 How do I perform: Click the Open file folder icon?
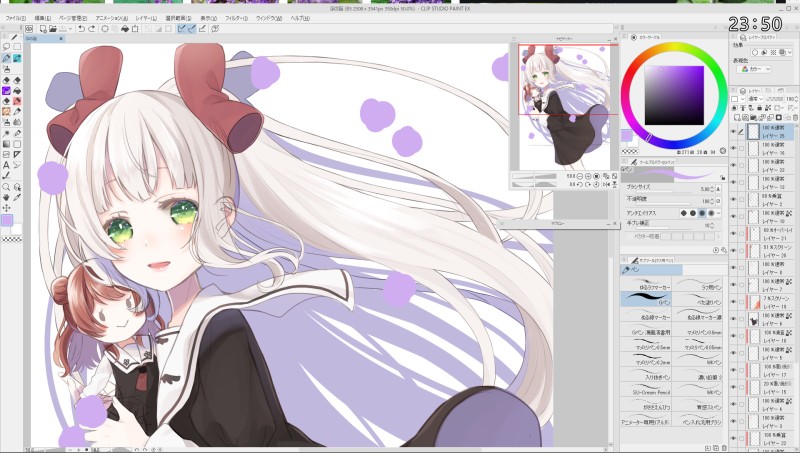pyautogui.click(x=53, y=29)
